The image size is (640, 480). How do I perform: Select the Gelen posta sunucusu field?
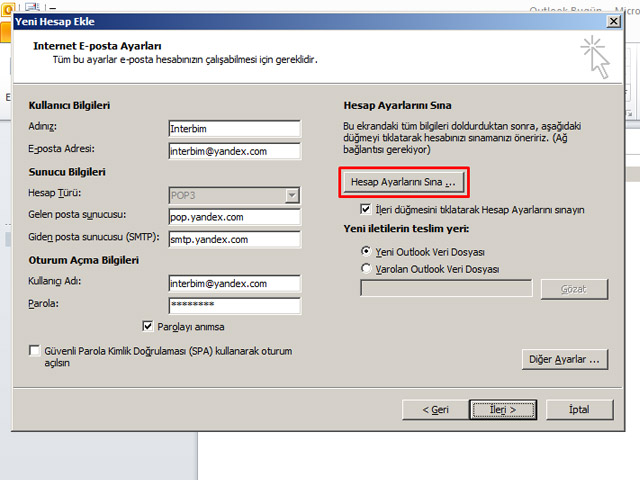(235, 217)
